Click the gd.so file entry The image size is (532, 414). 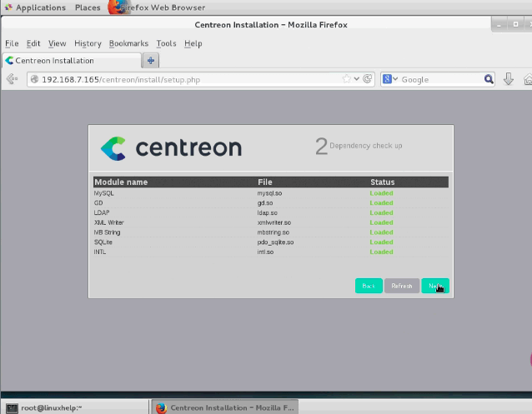(x=265, y=202)
